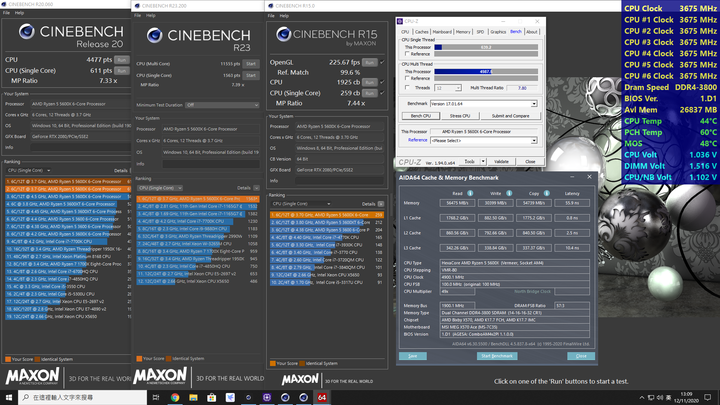Open the Help menu in Cinebench R23
Image resolution: width=720 pixels, height=405 pixels.
[151, 16]
